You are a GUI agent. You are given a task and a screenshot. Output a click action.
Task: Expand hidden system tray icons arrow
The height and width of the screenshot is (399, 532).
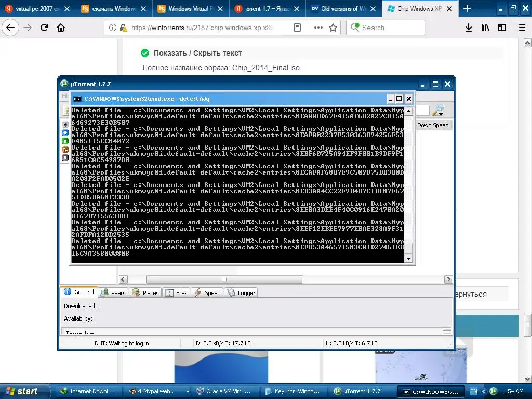coord(484,391)
